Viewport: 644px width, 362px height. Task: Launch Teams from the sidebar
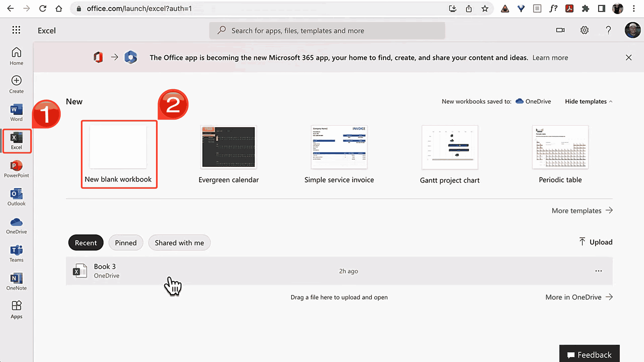pos(16,253)
